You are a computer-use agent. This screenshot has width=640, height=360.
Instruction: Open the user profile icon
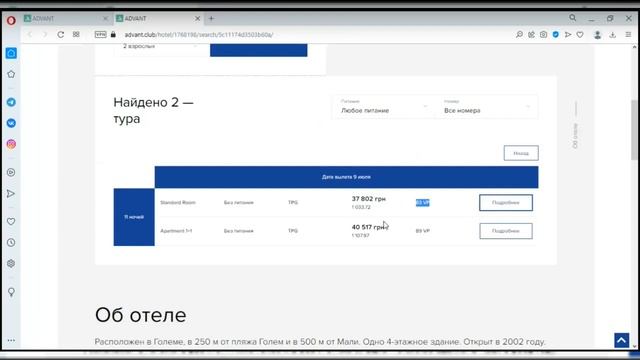(598, 35)
